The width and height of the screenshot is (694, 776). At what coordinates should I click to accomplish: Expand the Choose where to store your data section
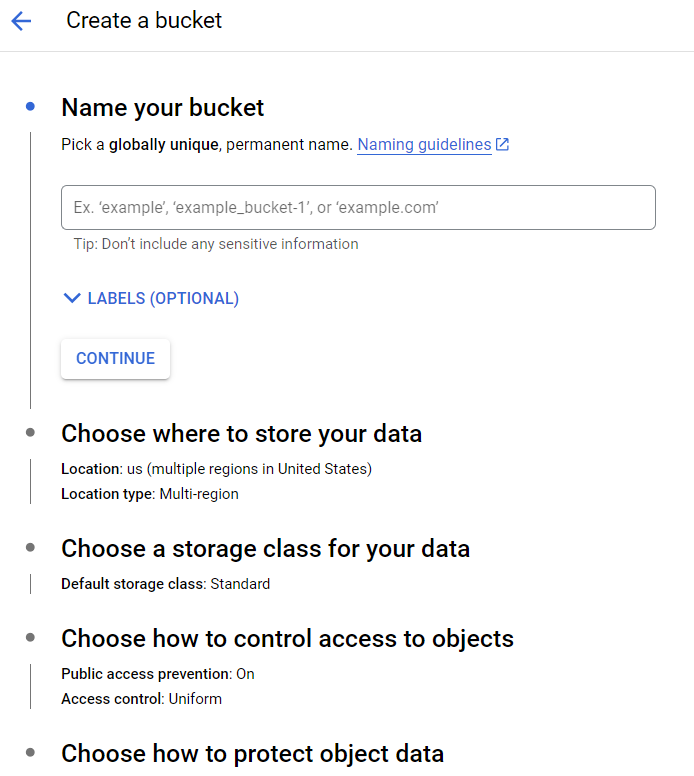coord(241,434)
